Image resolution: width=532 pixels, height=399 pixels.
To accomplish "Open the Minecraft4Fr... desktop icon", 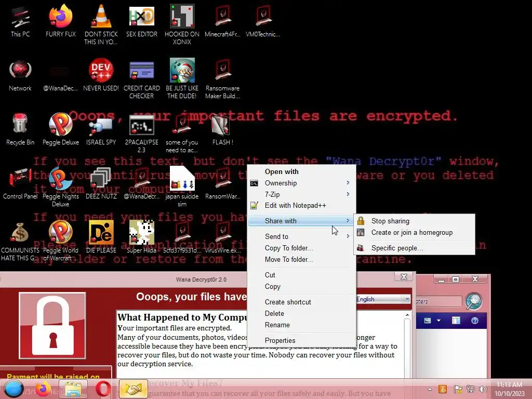I will [222, 21].
